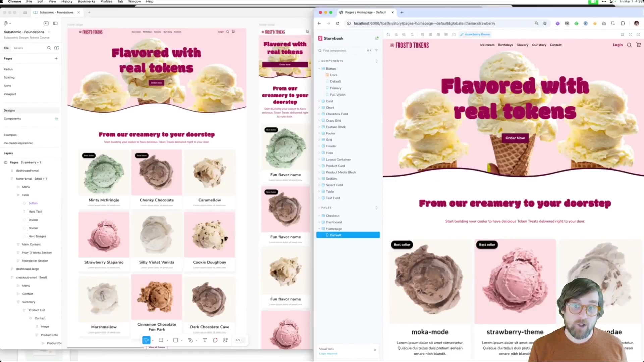This screenshot has height=362, width=644.
Task: Open the Figma libraries book icon
Action: pos(57,48)
